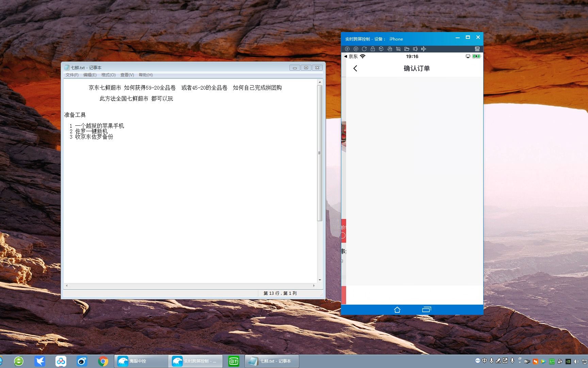Click the green iQIYI tray icon
This screenshot has width=588, height=368.
[x=552, y=361]
